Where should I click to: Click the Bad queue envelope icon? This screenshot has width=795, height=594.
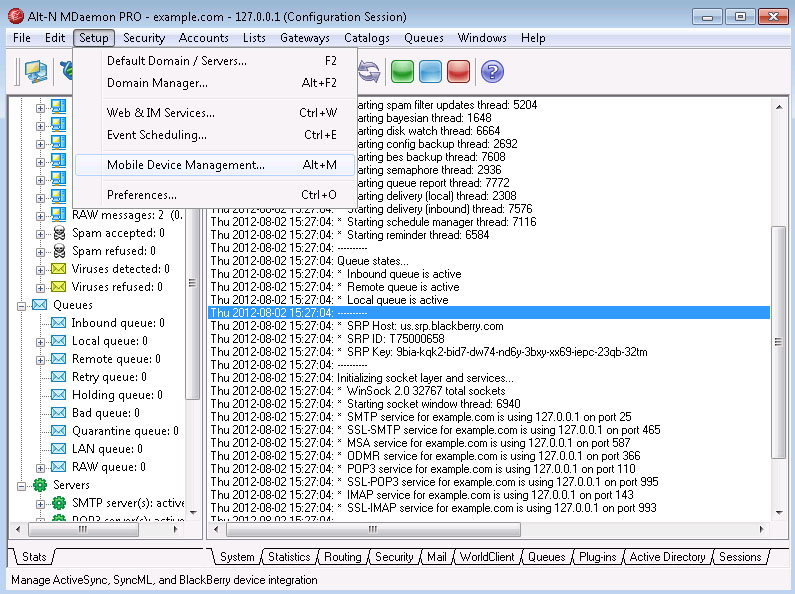58,413
